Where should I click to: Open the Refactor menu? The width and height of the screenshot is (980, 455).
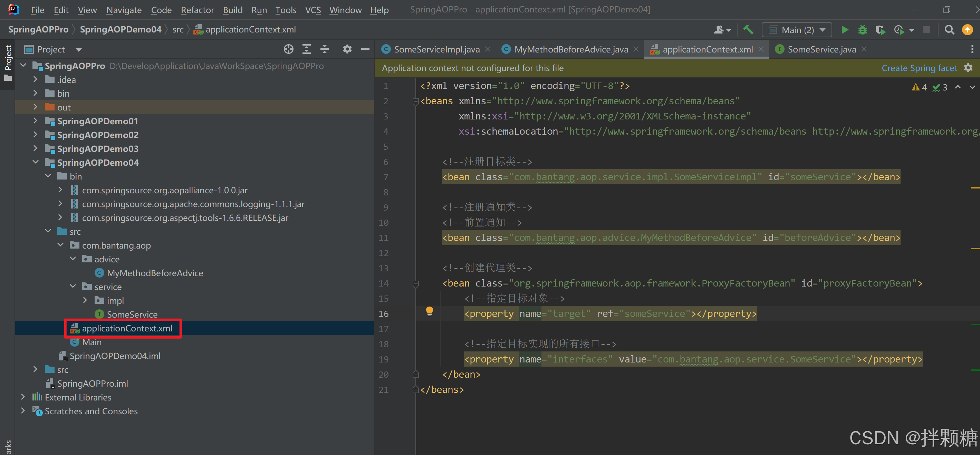[x=197, y=10]
